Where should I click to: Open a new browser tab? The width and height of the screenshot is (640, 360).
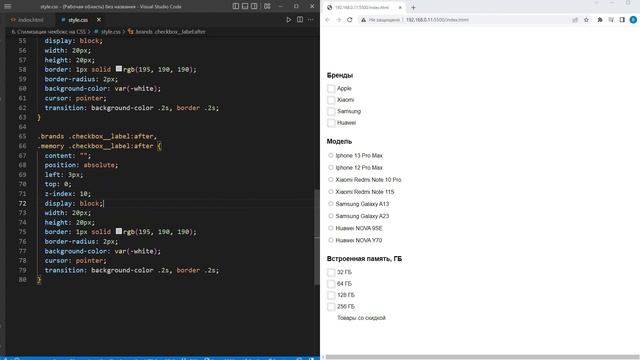pos(413,7)
